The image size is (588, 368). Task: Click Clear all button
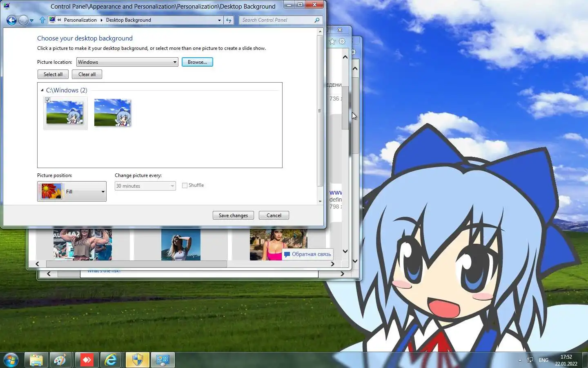coord(87,74)
